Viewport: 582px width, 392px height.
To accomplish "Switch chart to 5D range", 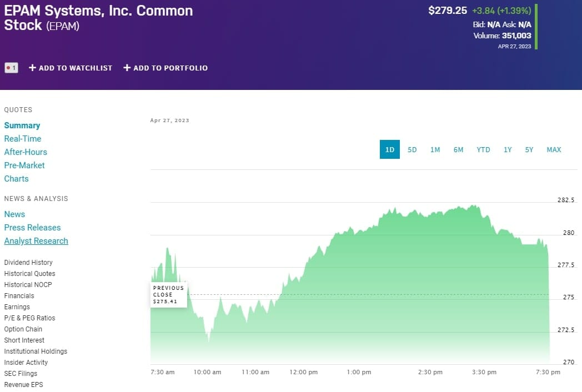I will coord(412,149).
